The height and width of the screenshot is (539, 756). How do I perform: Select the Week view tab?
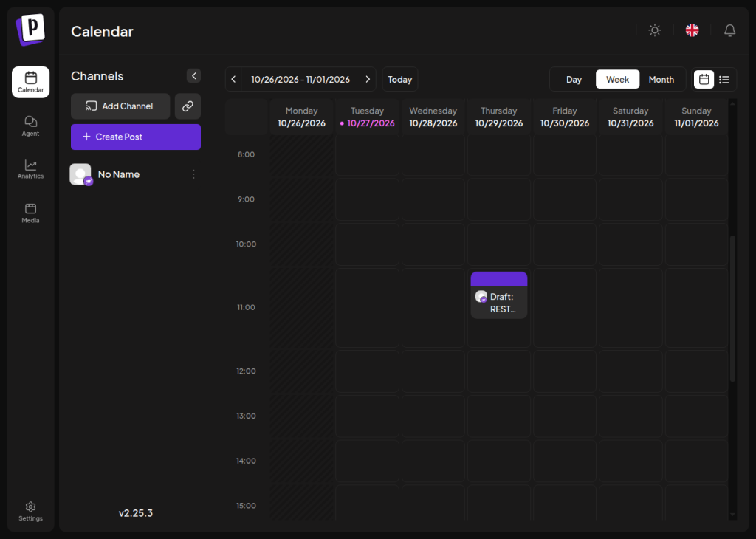pyautogui.click(x=618, y=80)
